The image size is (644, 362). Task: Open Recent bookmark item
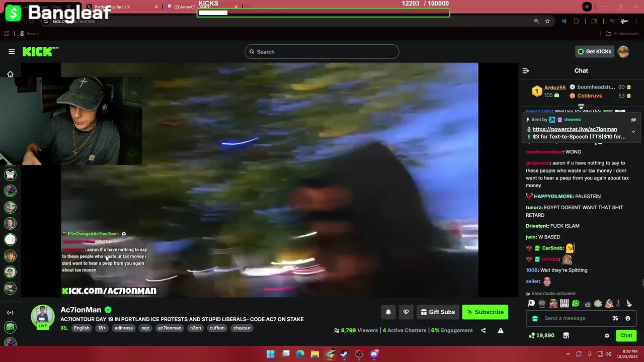pyautogui.click(x=29, y=34)
